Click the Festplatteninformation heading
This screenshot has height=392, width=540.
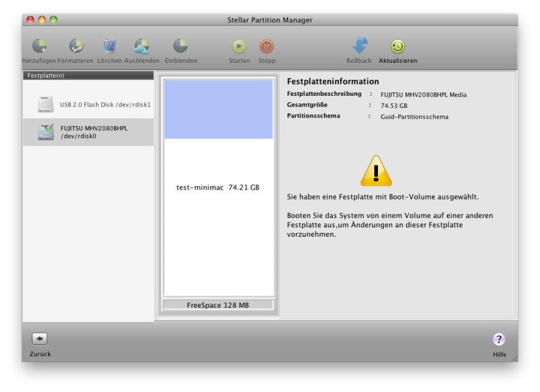[333, 82]
